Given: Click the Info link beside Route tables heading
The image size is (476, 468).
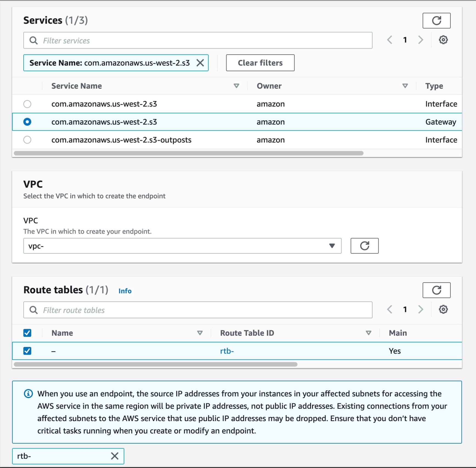Looking at the screenshot, I should pyautogui.click(x=125, y=291).
